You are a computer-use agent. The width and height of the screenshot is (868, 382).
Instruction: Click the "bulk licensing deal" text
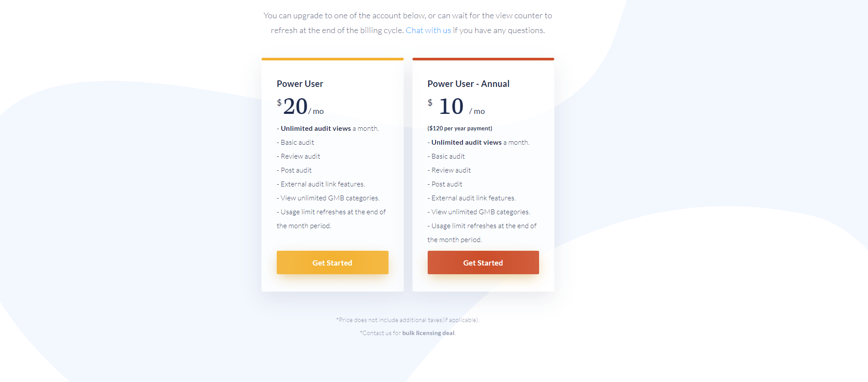(x=428, y=333)
